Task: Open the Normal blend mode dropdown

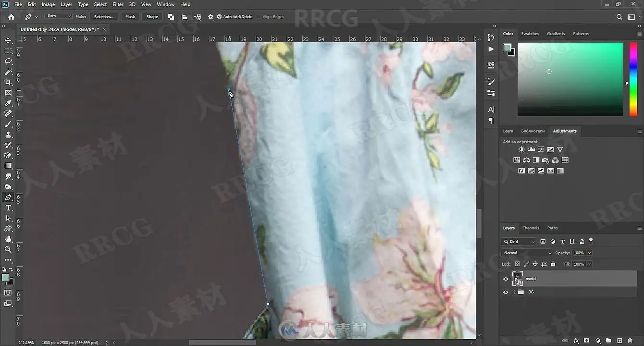Action: [x=527, y=253]
